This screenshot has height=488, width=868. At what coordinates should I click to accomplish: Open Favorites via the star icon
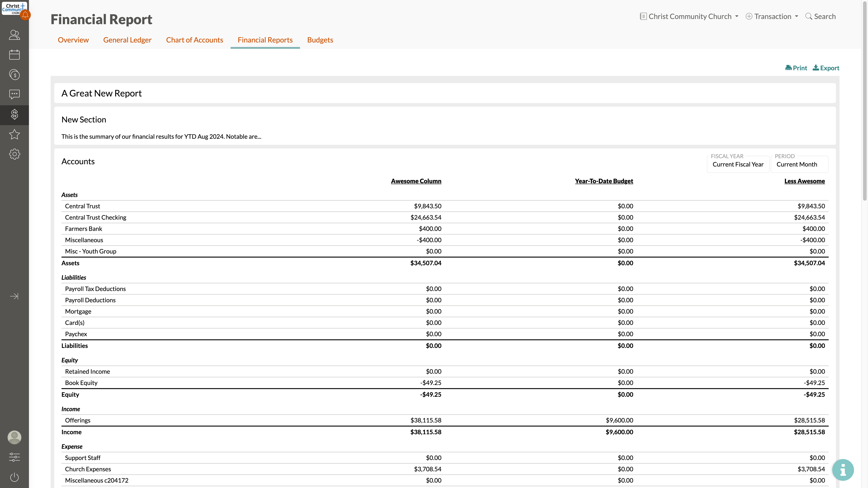[14, 134]
